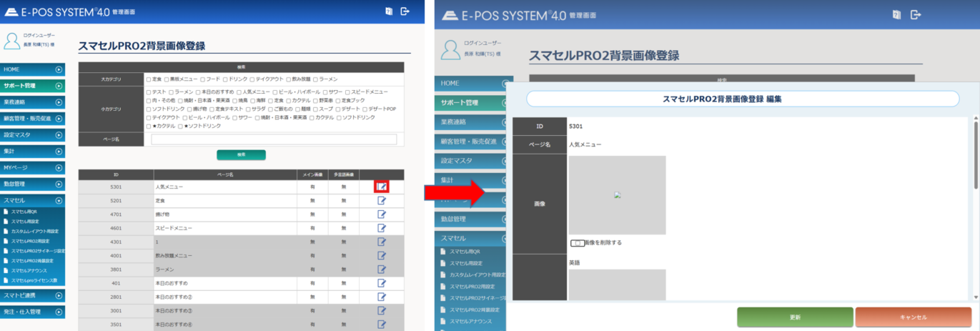Click the green 検索 search button
980x331 pixels.
241,154
